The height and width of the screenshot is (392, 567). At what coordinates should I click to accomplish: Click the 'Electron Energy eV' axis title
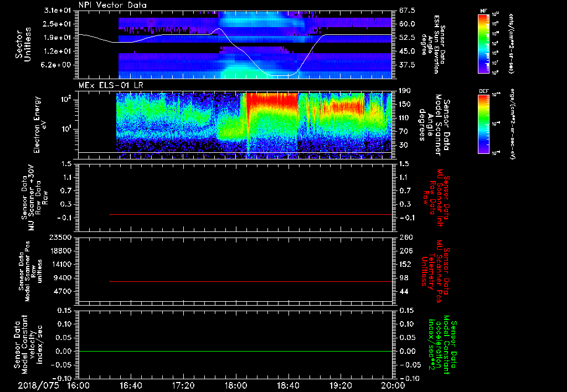click(40, 125)
